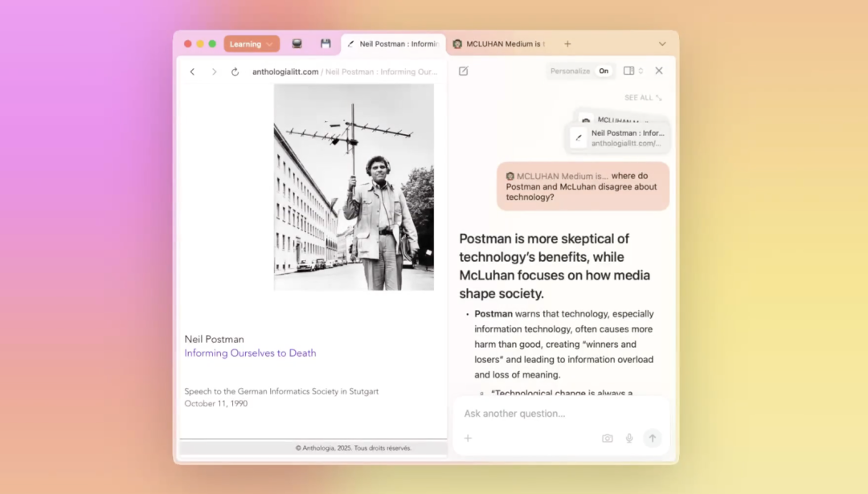The width and height of the screenshot is (868, 494).
Task: Activate the microphone voice input
Action: tap(629, 439)
